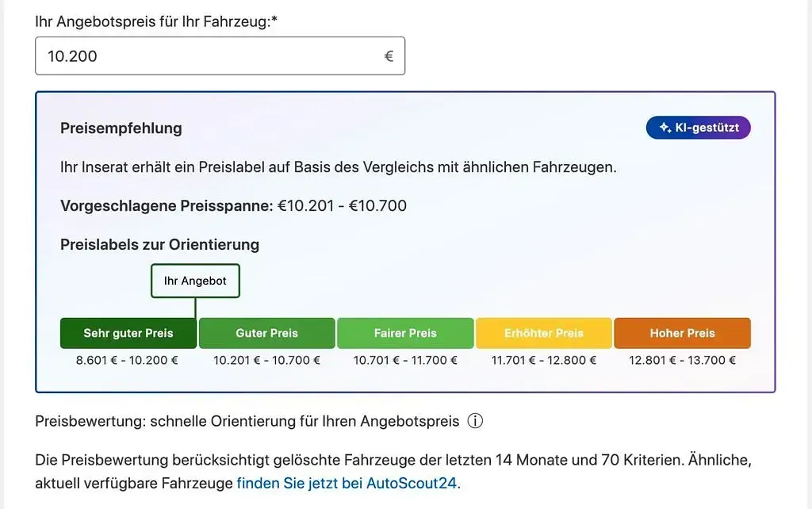Click the 'Vorgeschlagene Preisspanne' value text

point(342,205)
